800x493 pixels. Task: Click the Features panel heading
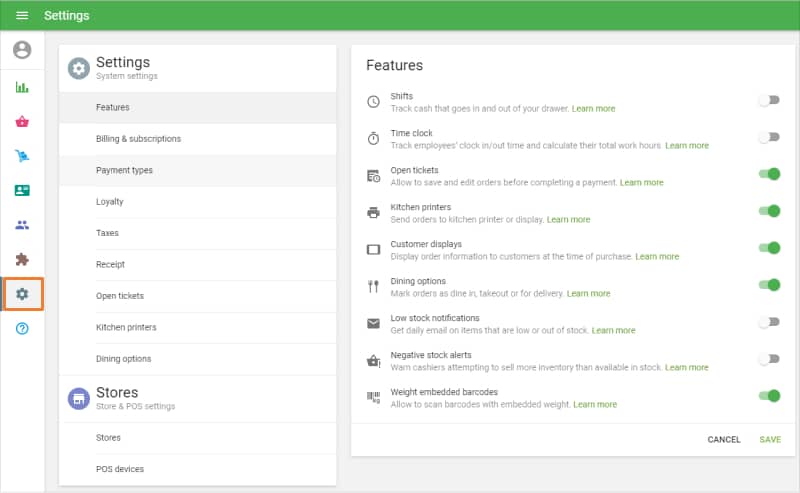click(x=394, y=65)
